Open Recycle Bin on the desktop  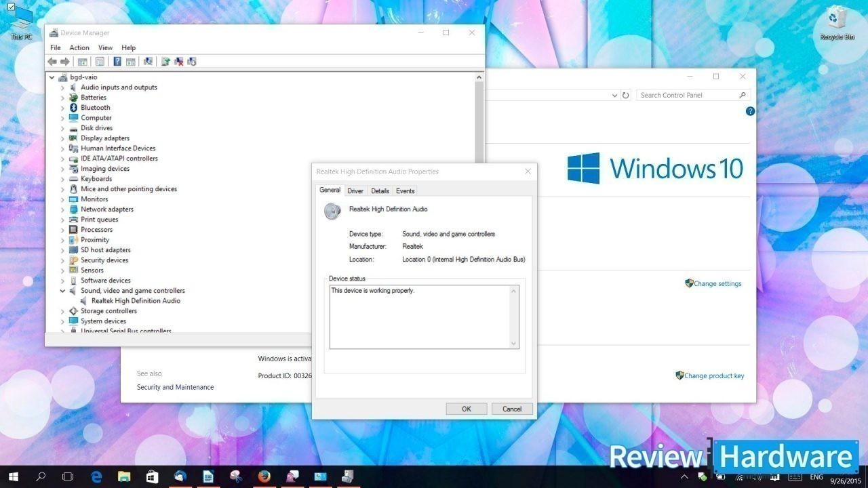(836, 24)
